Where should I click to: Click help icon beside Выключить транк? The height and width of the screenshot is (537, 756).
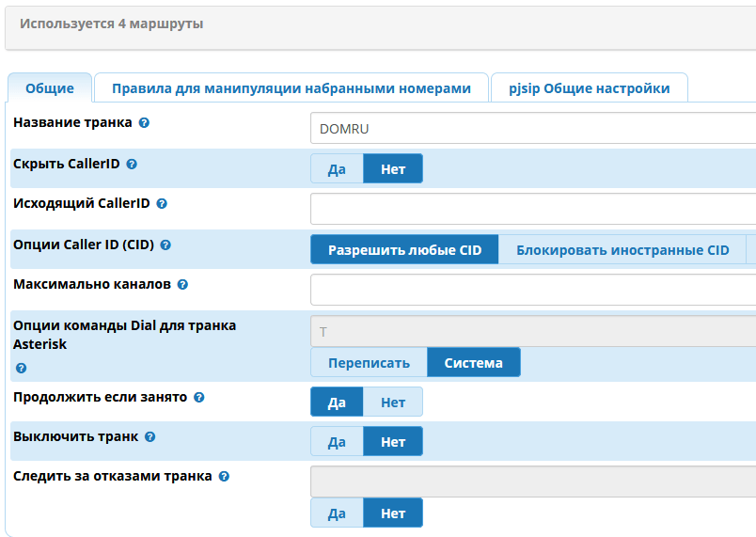click(150, 437)
